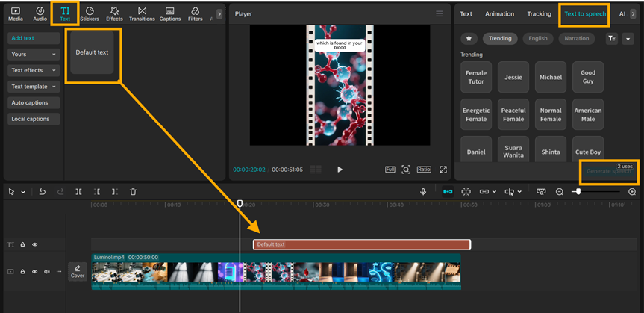Adjust the timeline zoom slider handle
Viewport: 644px width, 313px height.
tap(577, 192)
